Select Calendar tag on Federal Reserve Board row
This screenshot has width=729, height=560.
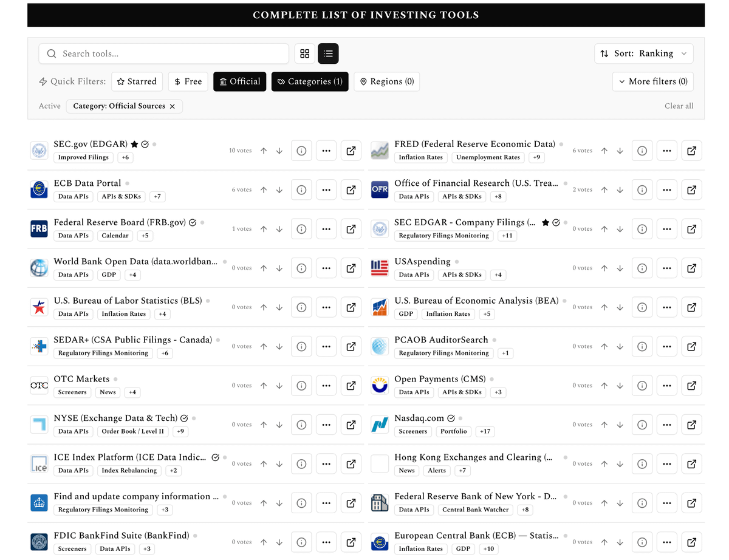(x=115, y=236)
